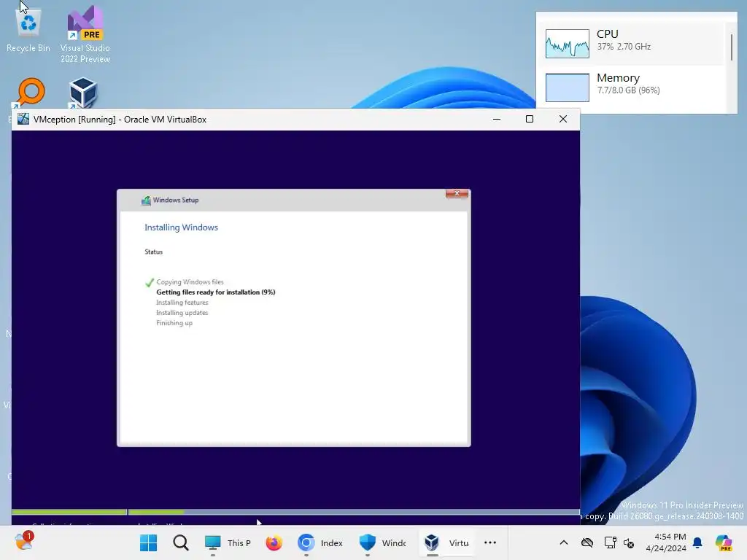The height and width of the screenshot is (560, 747).
Task: Click the OneDrive cloud tray icon
Action: coord(587,542)
